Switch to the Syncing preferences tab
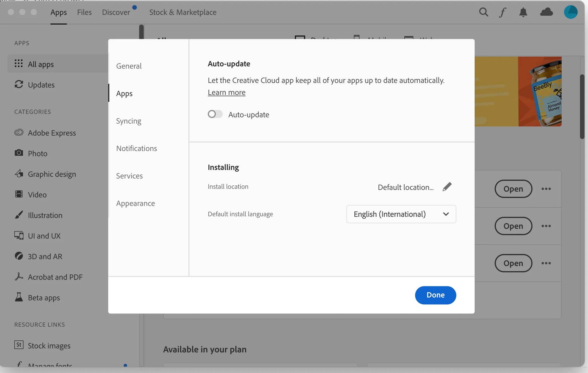The height and width of the screenshot is (373, 588). (129, 121)
